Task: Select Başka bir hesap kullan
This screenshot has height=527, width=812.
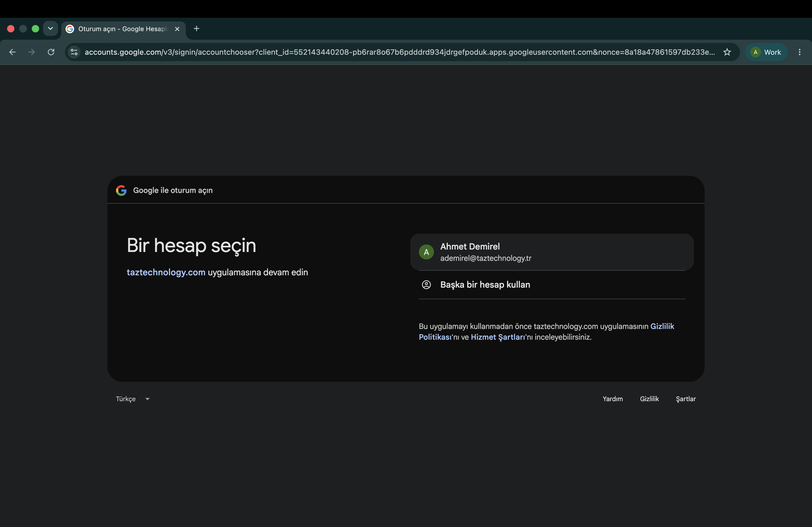Action: coord(552,285)
